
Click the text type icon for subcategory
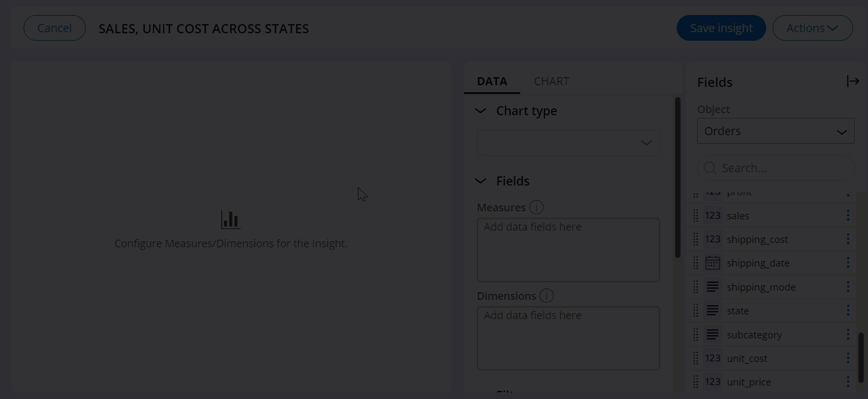coord(713,335)
